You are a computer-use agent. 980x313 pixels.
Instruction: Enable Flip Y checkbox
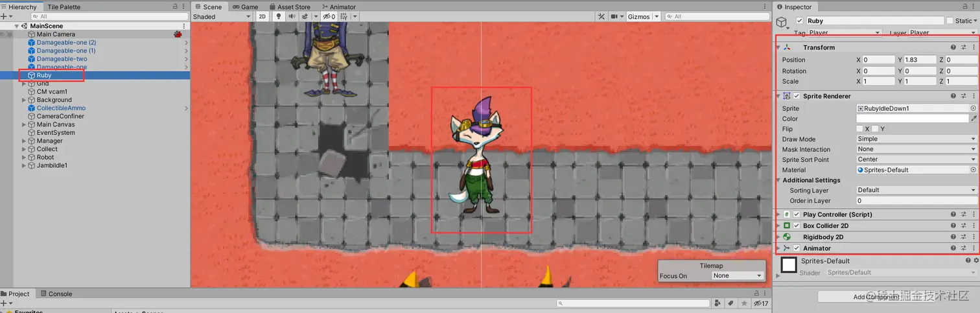874,129
